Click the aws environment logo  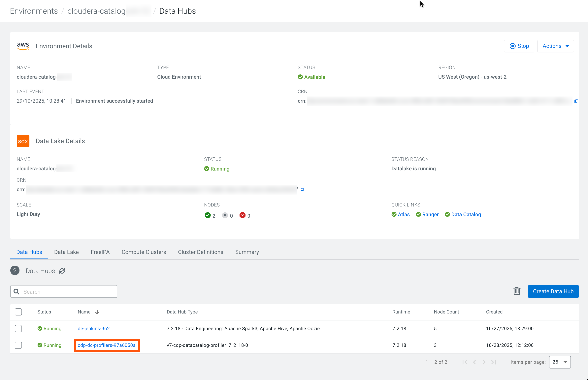[23, 46]
